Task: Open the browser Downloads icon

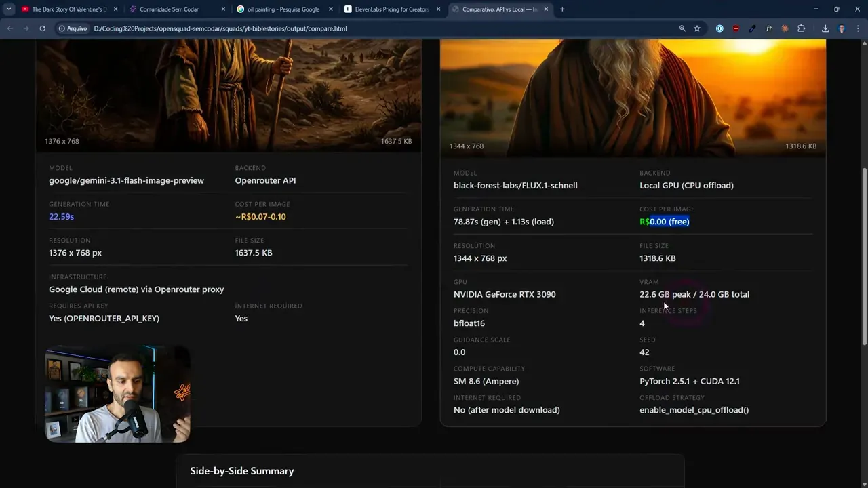Action: click(825, 28)
